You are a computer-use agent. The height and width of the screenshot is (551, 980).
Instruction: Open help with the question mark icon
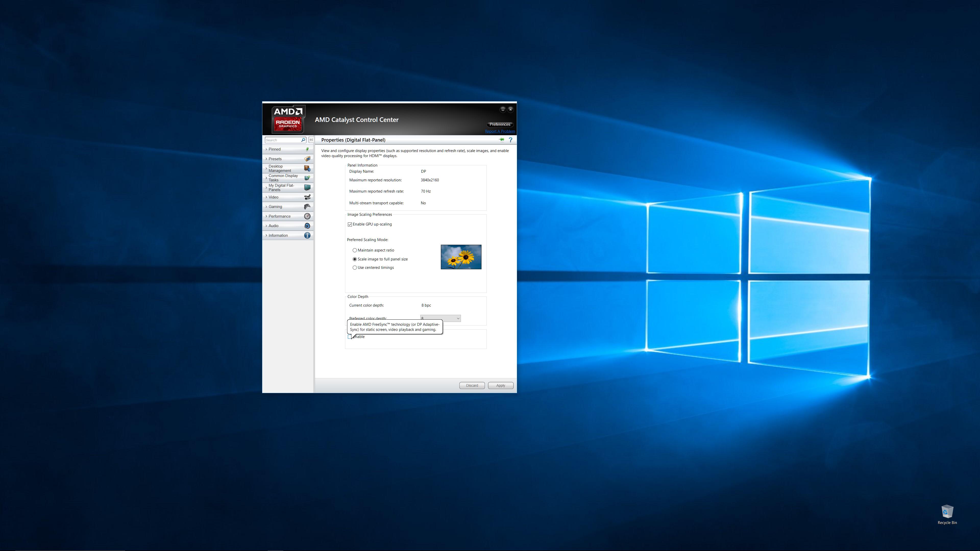click(510, 140)
